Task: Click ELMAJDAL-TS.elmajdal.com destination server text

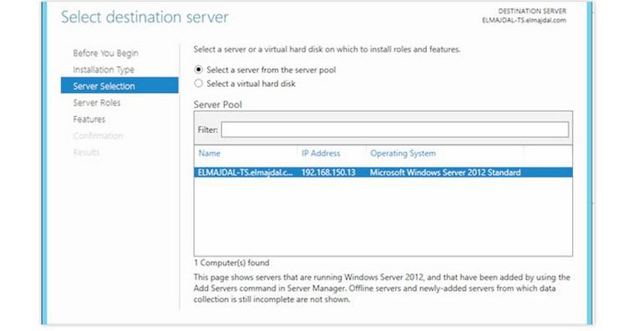Action: 524,20
